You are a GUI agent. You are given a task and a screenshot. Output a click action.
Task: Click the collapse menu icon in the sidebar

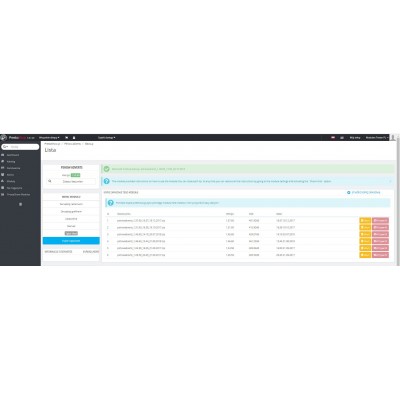tap(20, 204)
